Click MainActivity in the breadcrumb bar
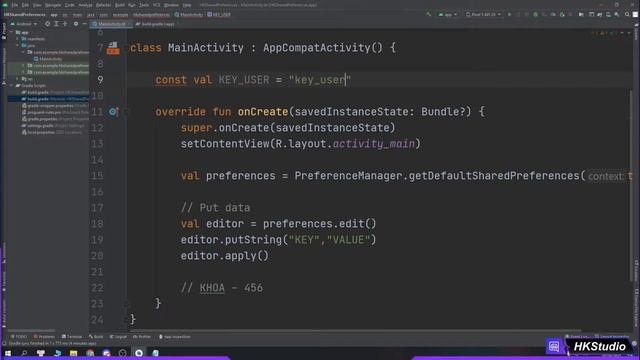This screenshot has height=360, width=640. point(189,15)
